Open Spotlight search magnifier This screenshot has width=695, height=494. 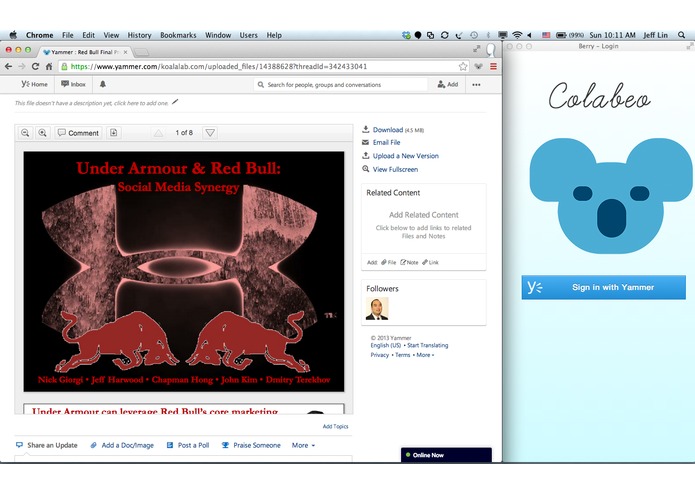coord(681,35)
